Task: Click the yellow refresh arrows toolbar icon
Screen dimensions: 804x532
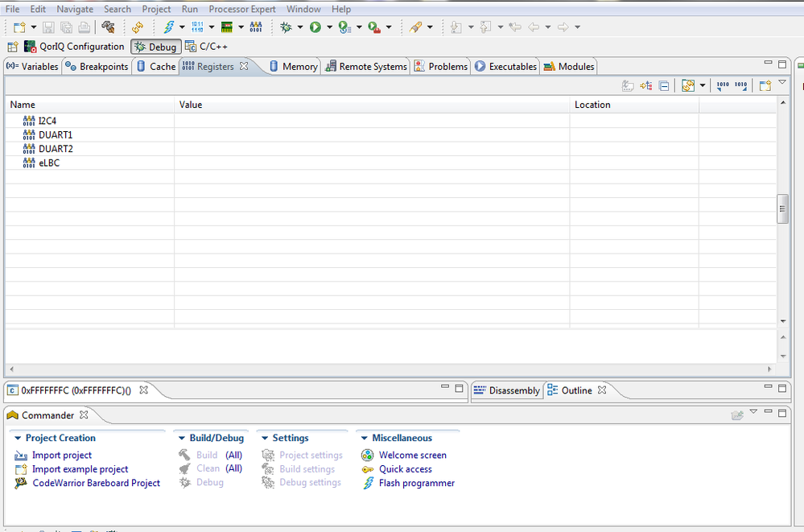Action: pyautogui.click(x=138, y=27)
